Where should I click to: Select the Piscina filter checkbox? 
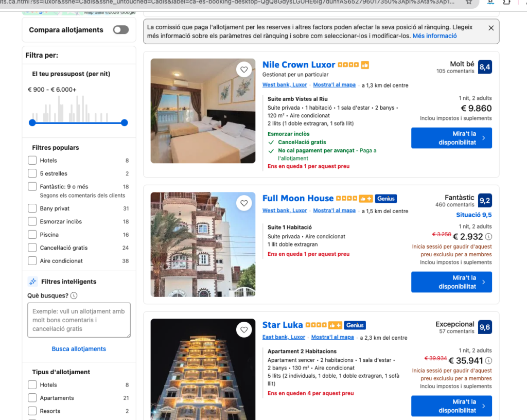tap(32, 235)
